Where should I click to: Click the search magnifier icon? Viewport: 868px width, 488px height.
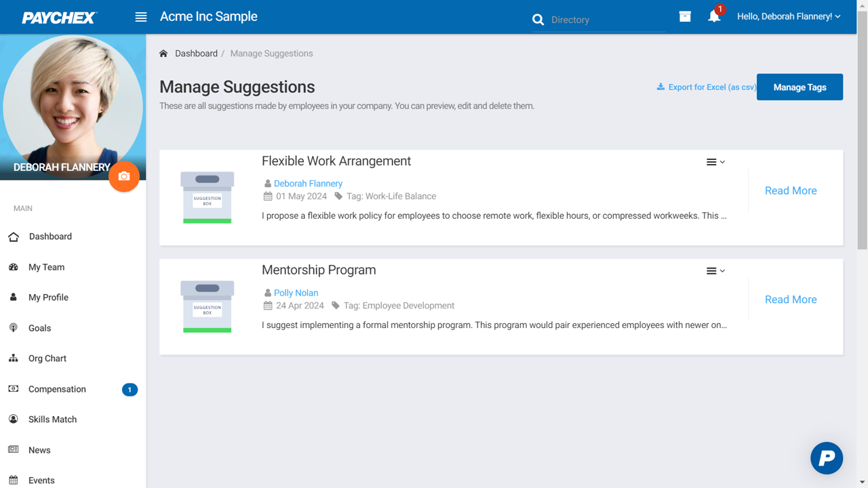coord(538,20)
